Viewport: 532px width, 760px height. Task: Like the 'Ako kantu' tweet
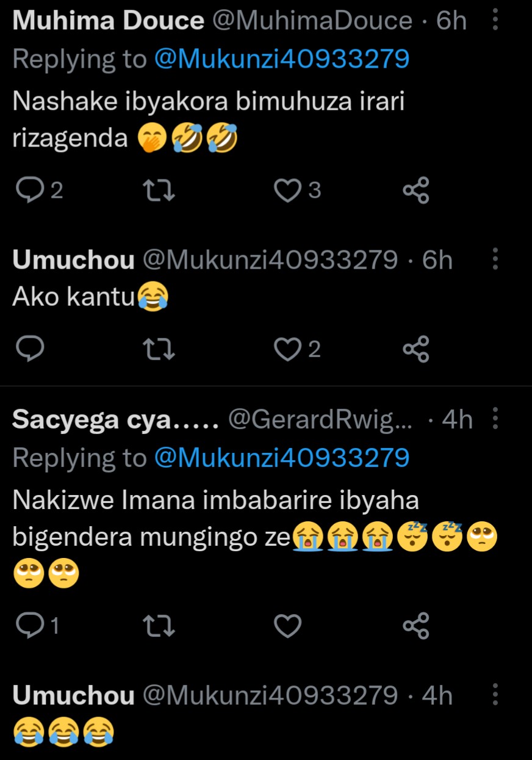coord(286,349)
